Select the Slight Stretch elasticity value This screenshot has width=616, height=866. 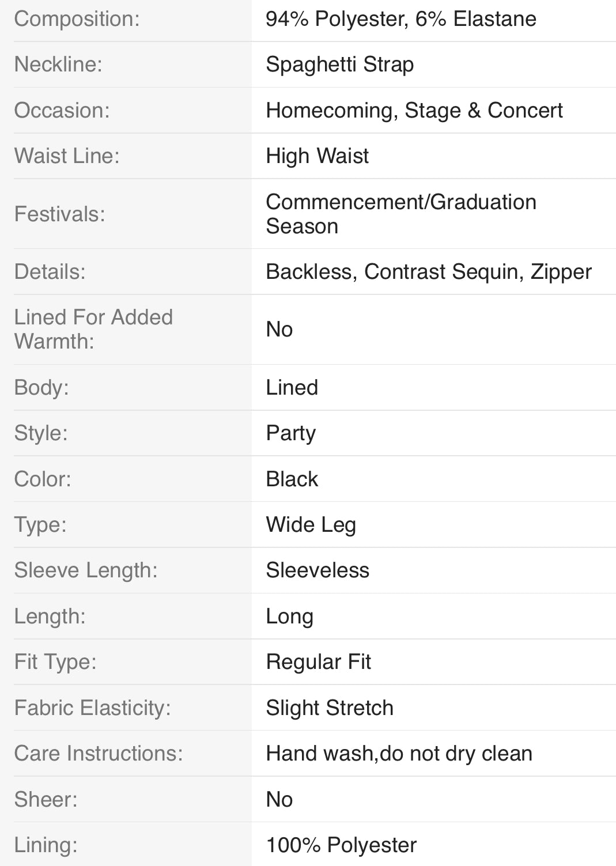click(x=329, y=708)
